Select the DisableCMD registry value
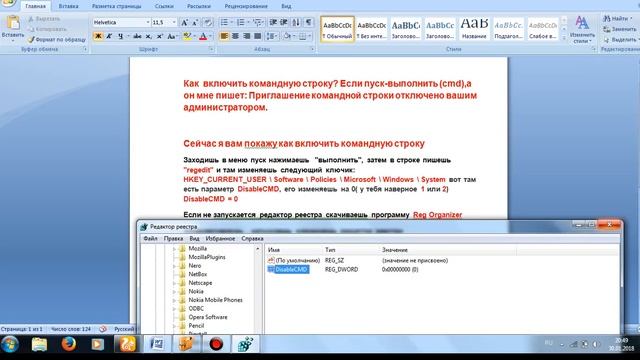This screenshot has height=360, width=640. click(291, 269)
